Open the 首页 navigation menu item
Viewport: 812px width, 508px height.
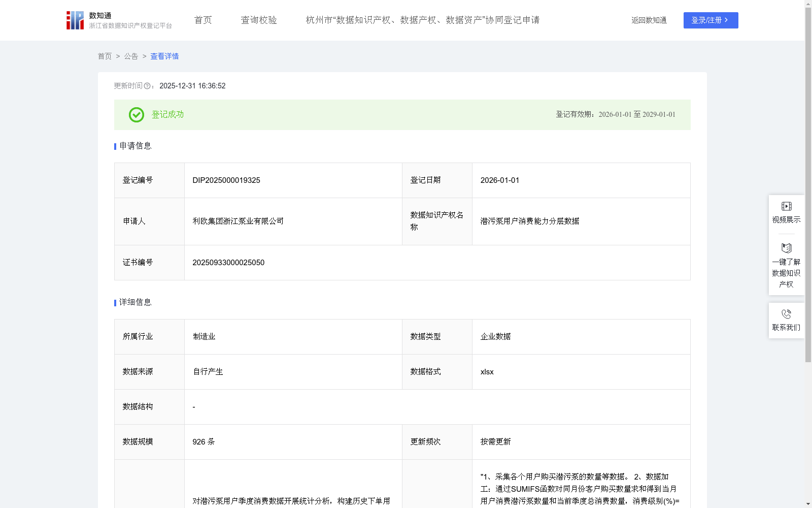(203, 20)
